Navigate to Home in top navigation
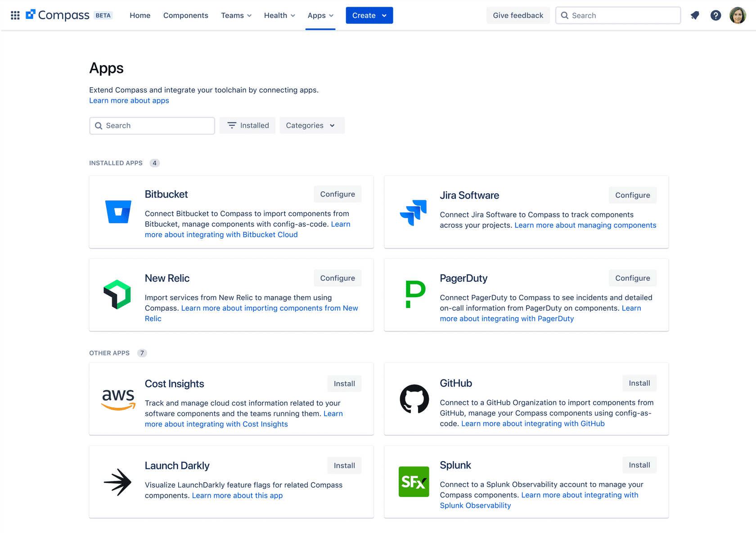The image size is (756, 533). pos(140,15)
